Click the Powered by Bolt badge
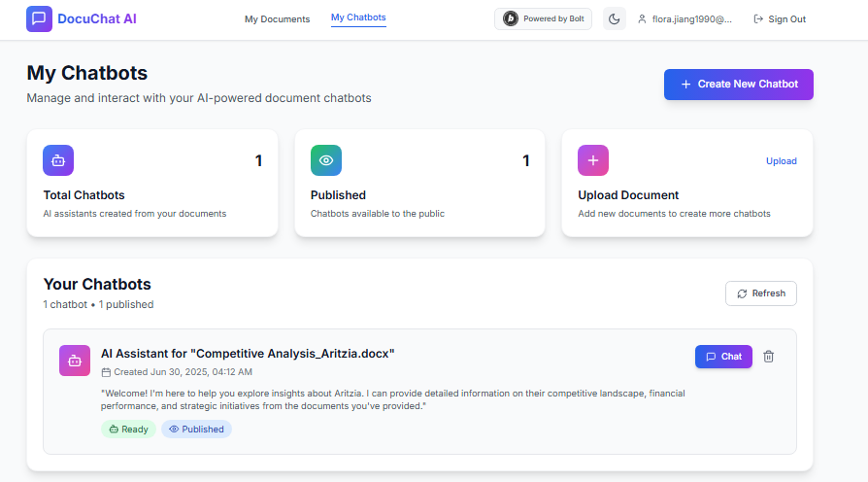 (543, 18)
